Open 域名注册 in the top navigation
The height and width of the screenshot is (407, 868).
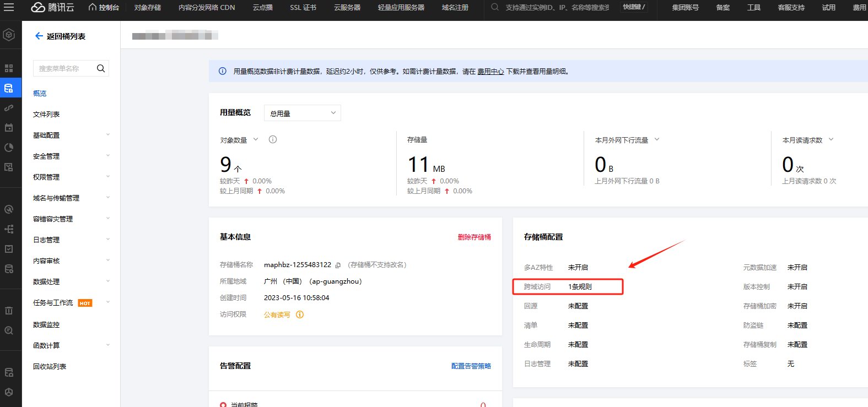point(455,7)
